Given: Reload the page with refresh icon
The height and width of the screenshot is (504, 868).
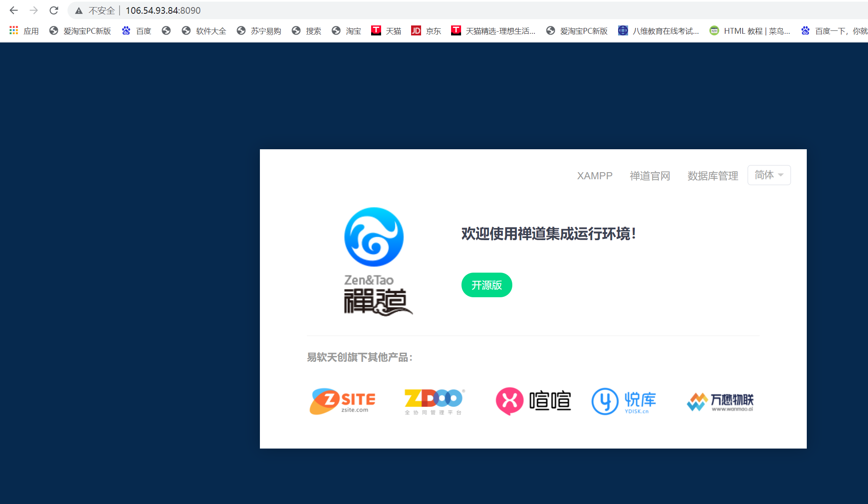Looking at the screenshot, I should 54,10.
